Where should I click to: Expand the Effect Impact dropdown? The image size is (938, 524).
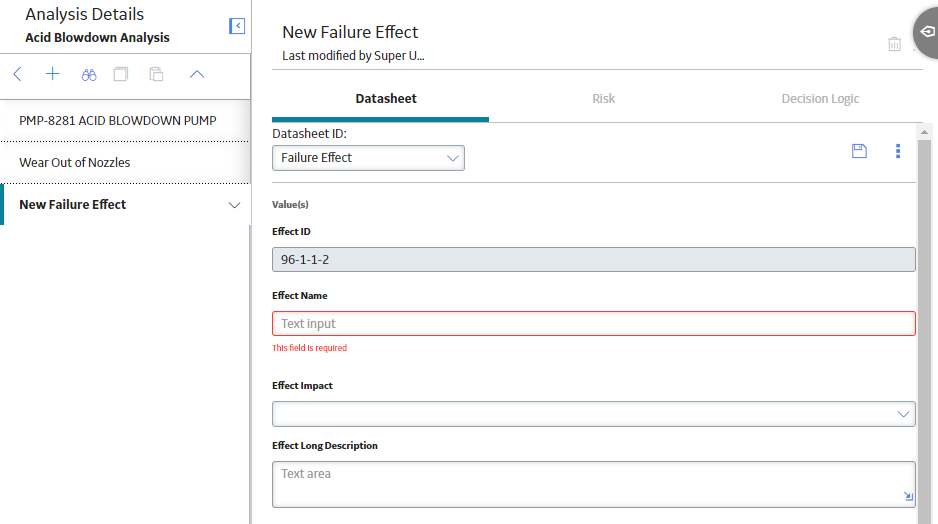[x=593, y=414]
